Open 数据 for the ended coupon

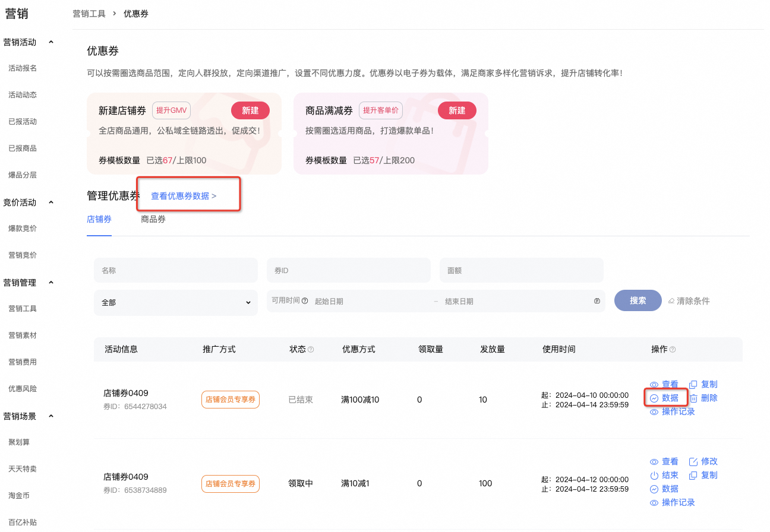click(x=664, y=398)
